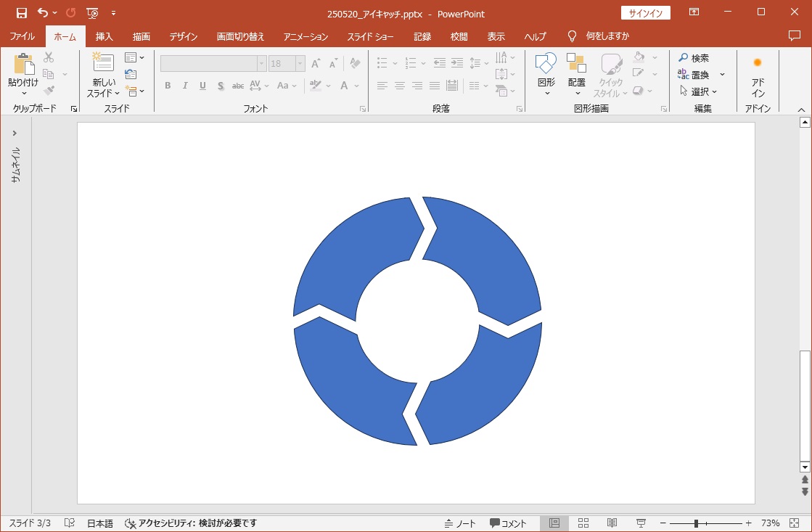The image size is (812, 532).
Task: Open the 選択 dropdown in editing group
Action: [699, 91]
